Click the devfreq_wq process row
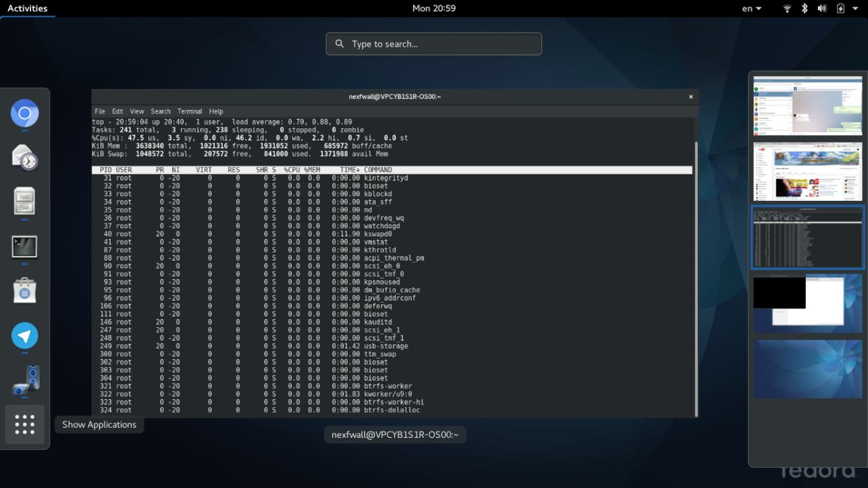Image resolution: width=868 pixels, height=488 pixels. 392,218
